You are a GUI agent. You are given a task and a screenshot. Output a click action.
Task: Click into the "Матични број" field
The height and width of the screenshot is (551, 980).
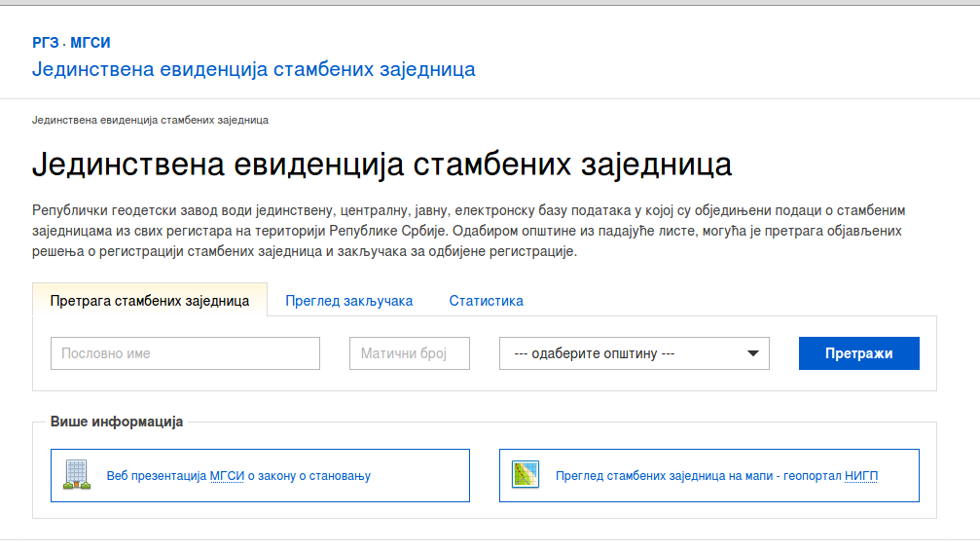click(x=409, y=353)
